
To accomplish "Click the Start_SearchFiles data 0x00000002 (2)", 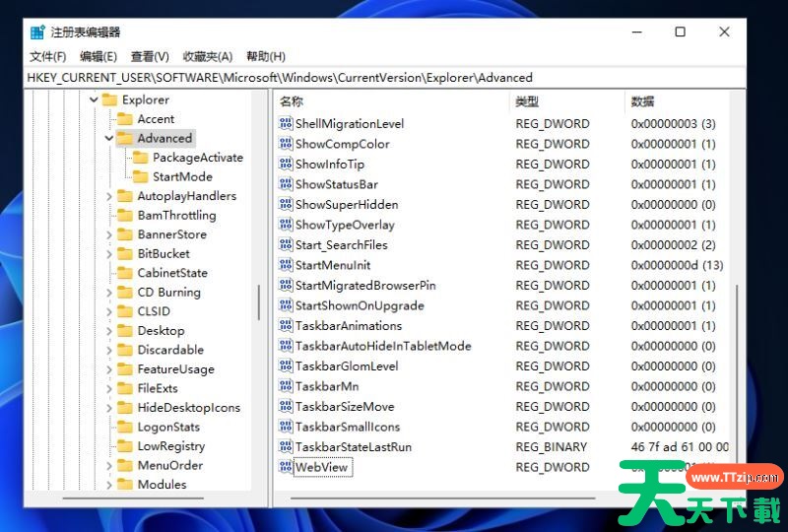I will point(673,244).
